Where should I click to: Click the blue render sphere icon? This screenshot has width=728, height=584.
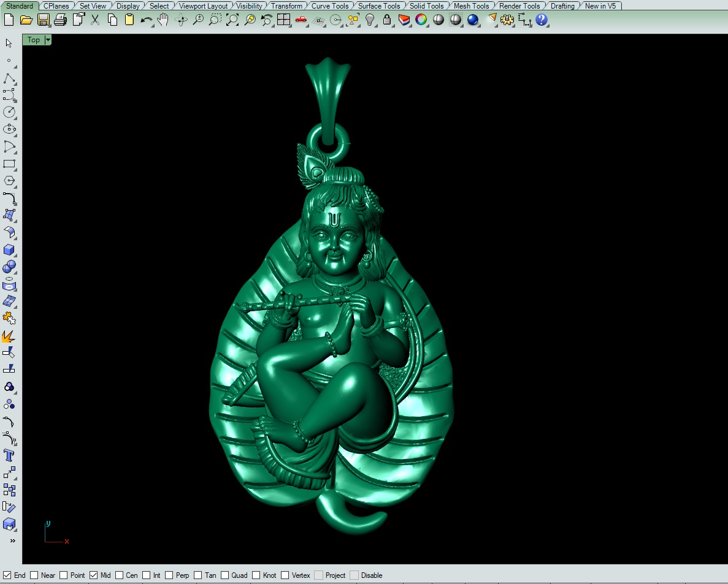pos(473,20)
